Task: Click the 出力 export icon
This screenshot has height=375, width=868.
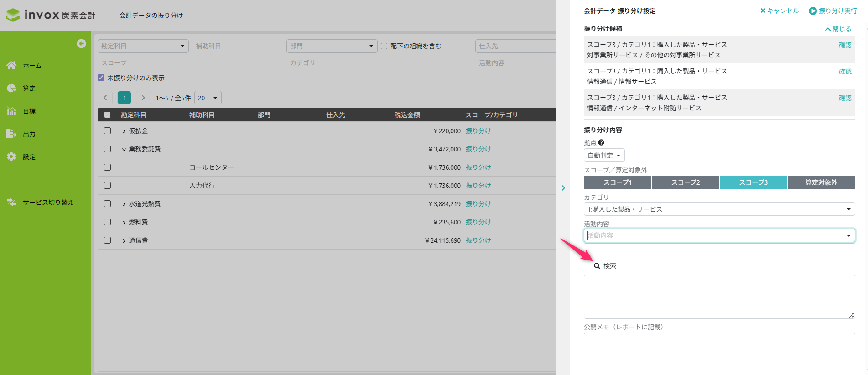Action: [11, 134]
